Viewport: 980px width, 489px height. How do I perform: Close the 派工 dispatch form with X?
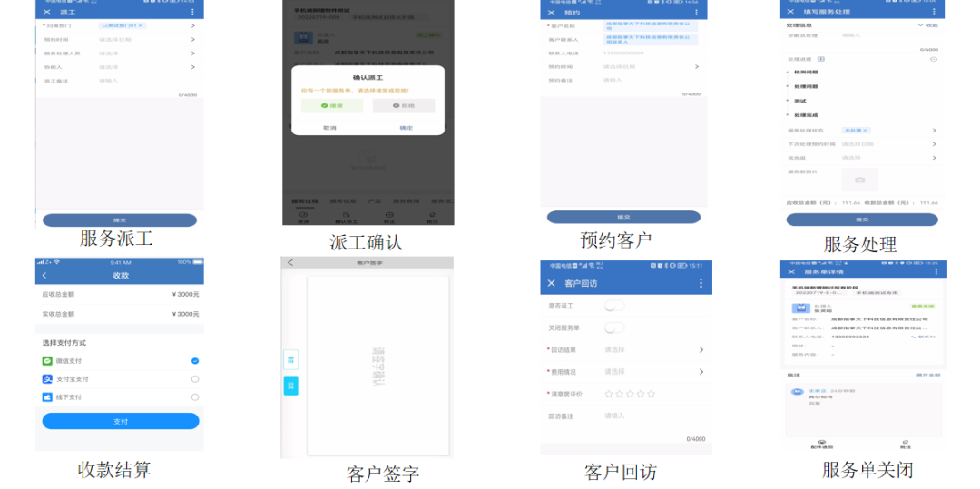click(47, 12)
